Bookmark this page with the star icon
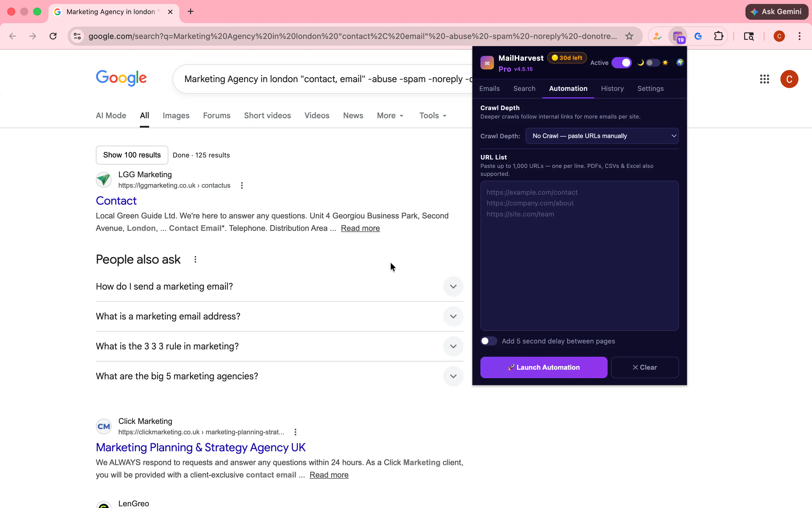 pyautogui.click(x=629, y=36)
